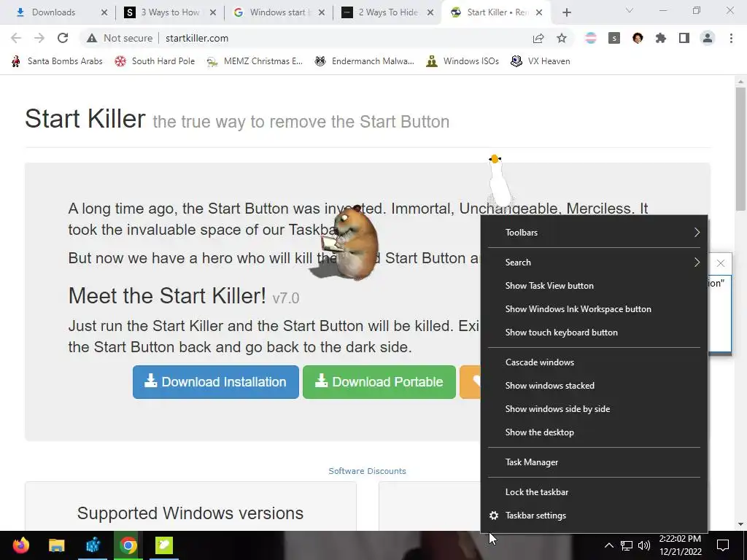This screenshot has height=560, width=747.
Task: Click the Not secure warning icon
Action: (x=92, y=38)
